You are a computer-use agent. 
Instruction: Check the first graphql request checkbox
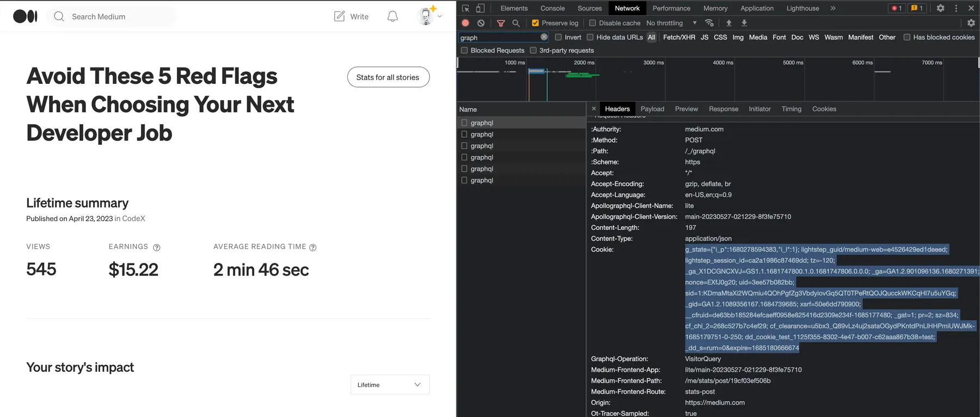(x=464, y=122)
